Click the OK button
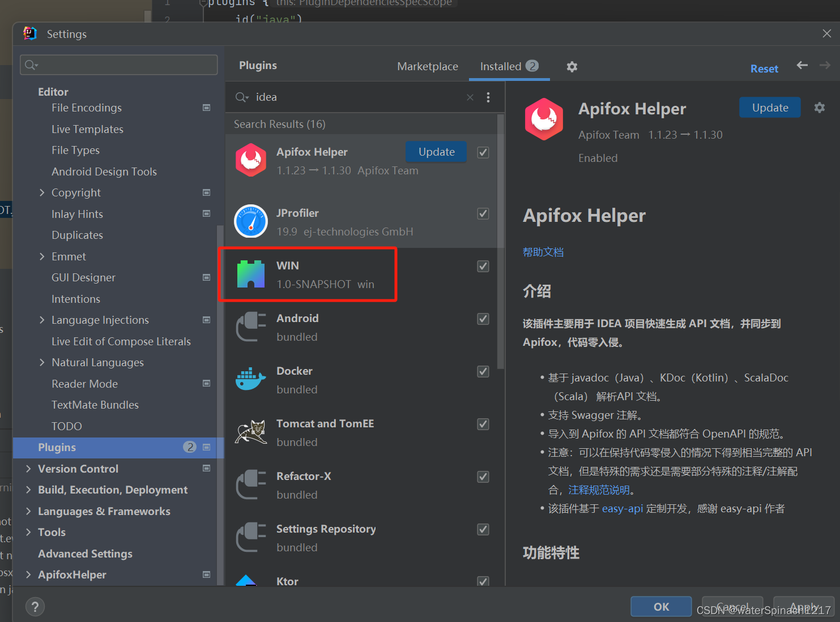Image resolution: width=840 pixels, height=622 pixels. 661,607
